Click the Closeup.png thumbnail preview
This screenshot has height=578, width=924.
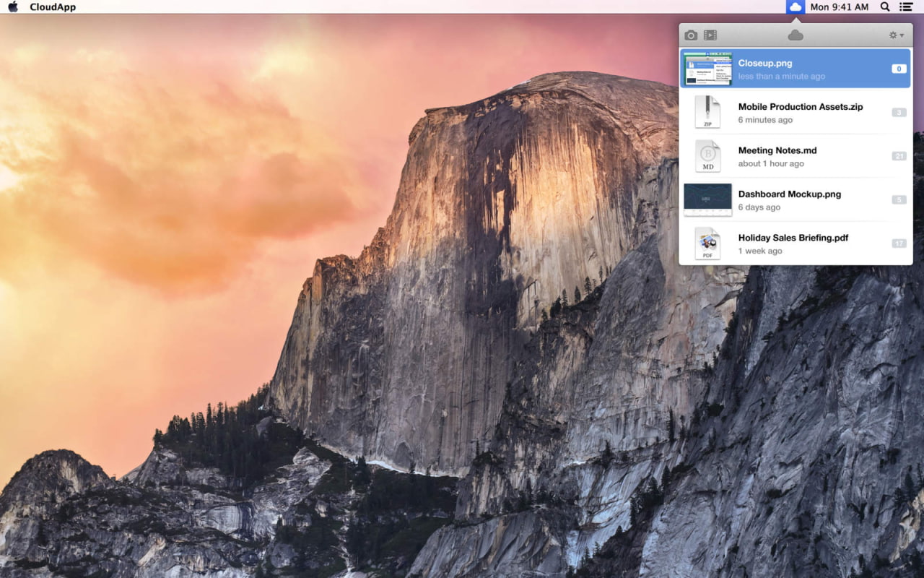707,69
